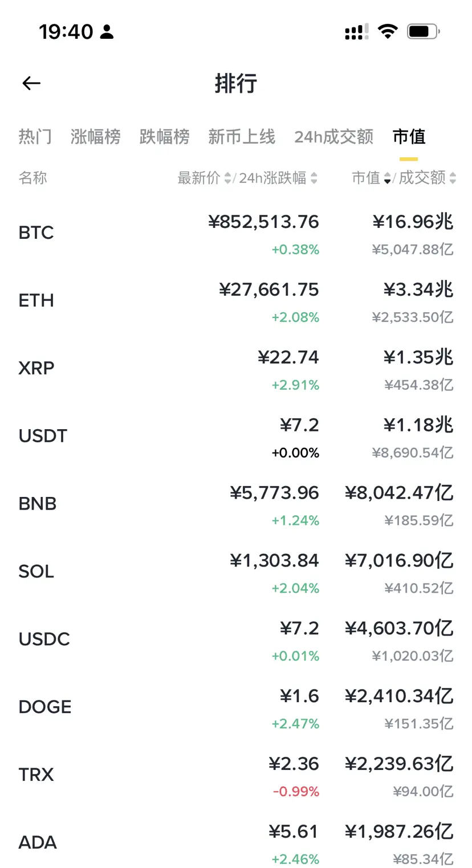This screenshot has width=472, height=868.
Task: Sort by 市值 arrows icon
Action: coord(388,178)
